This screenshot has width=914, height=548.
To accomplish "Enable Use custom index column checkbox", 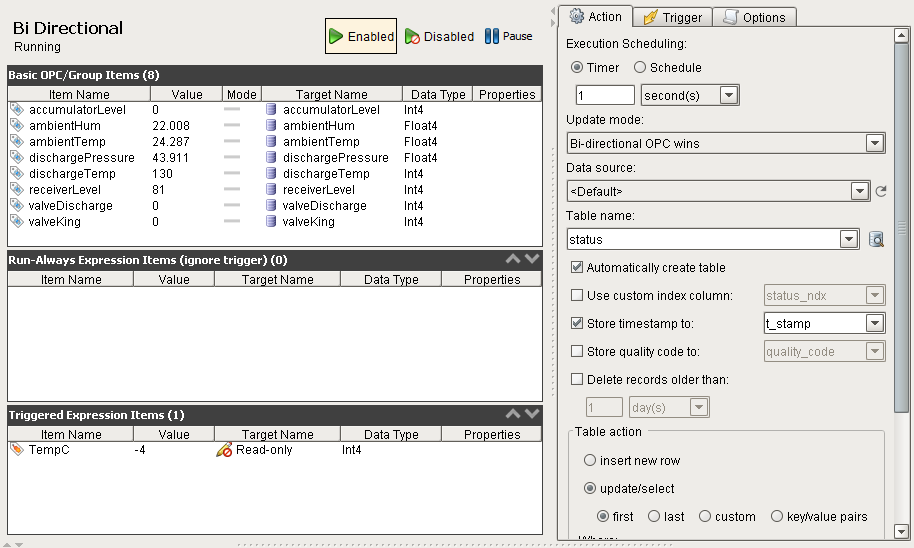I will (x=577, y=295).
